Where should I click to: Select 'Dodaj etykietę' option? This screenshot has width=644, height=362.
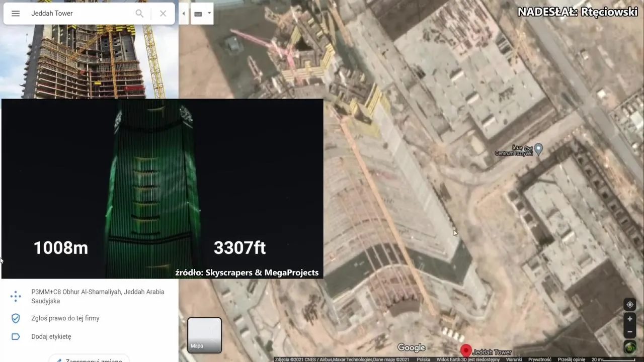tap(51, 336)
